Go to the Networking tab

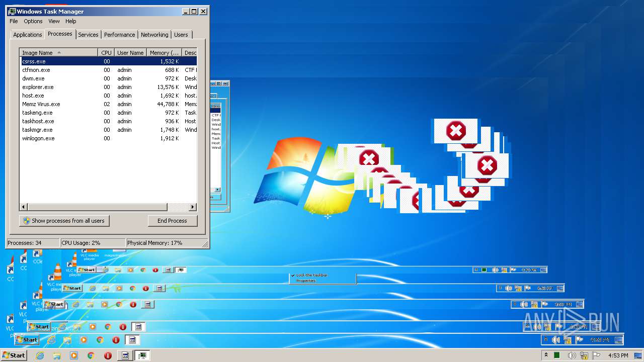tap(154, 35)
